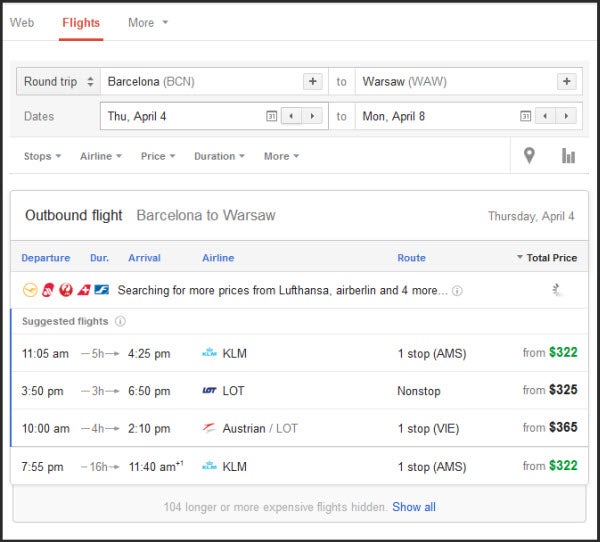Expand the Airline filter

point(101,156)
